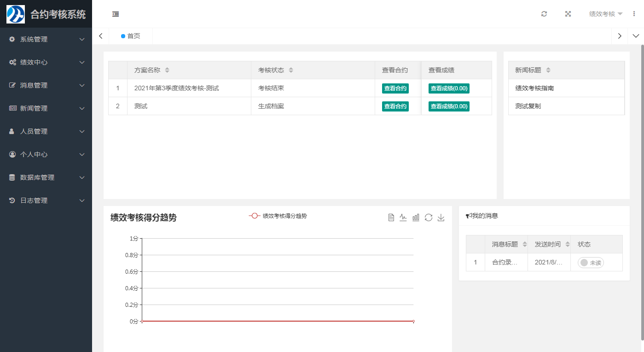
Task: Click 查看合约 for the 测试 row
Action: pyautogui.click(x=395, y=106)
